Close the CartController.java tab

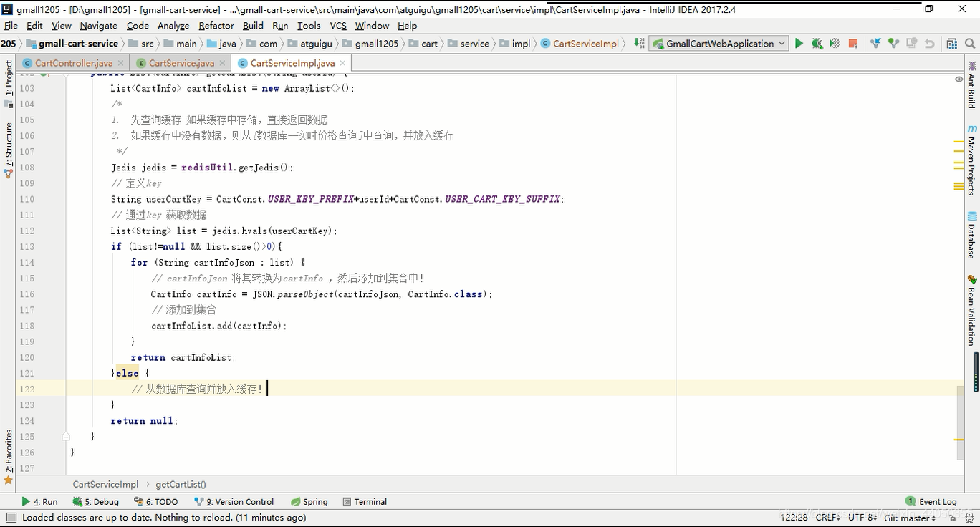(x=120, y=63)
